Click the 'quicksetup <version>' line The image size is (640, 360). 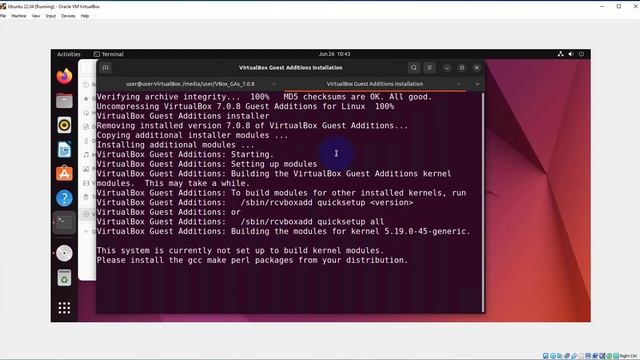[x=255, y=203]
